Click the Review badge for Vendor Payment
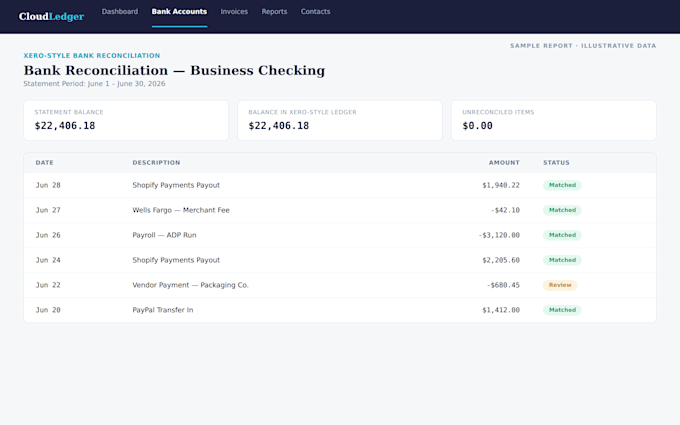The height and width of the screenshot is (425, 680). click(560, 285)
